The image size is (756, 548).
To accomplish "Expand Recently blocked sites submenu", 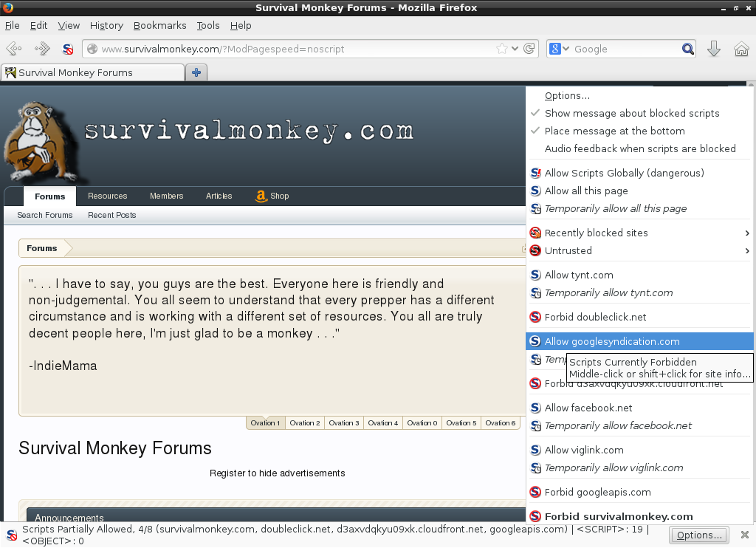I will pos(639,233).
